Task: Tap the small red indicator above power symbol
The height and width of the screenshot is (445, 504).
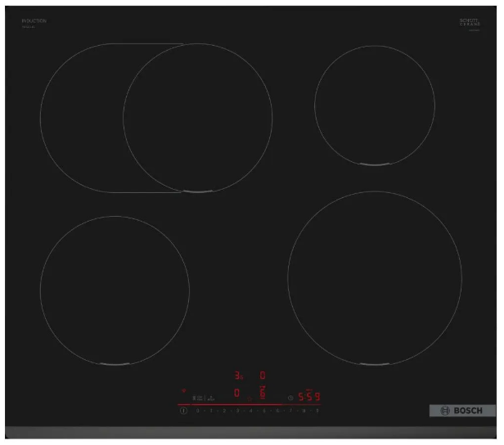Action: tap(183, 390)
